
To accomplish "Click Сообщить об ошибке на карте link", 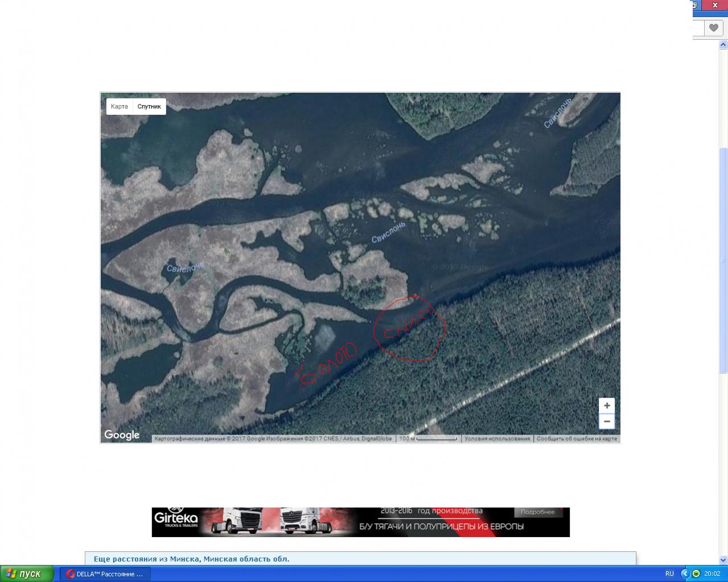I will point(577,439).
